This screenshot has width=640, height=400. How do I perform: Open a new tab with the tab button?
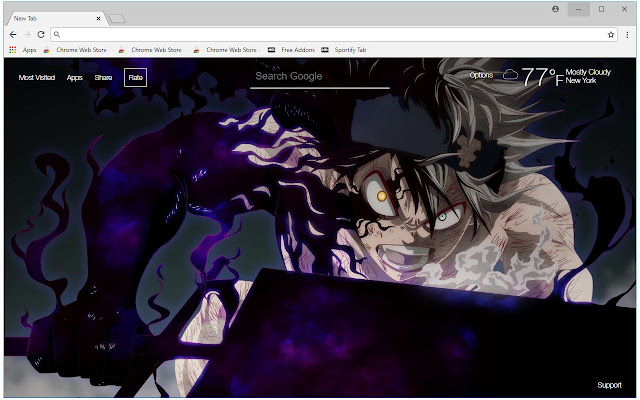tap(117, 19)
